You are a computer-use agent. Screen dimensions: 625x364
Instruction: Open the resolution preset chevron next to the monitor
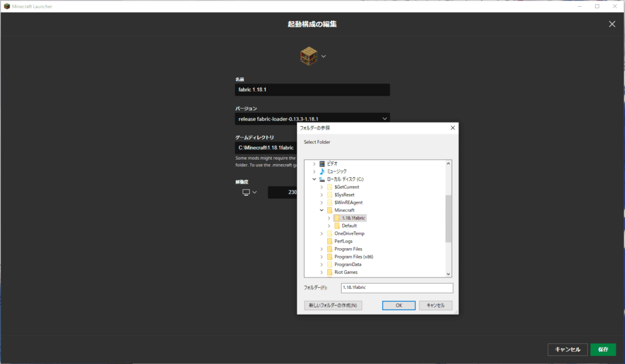pos(255,192)
